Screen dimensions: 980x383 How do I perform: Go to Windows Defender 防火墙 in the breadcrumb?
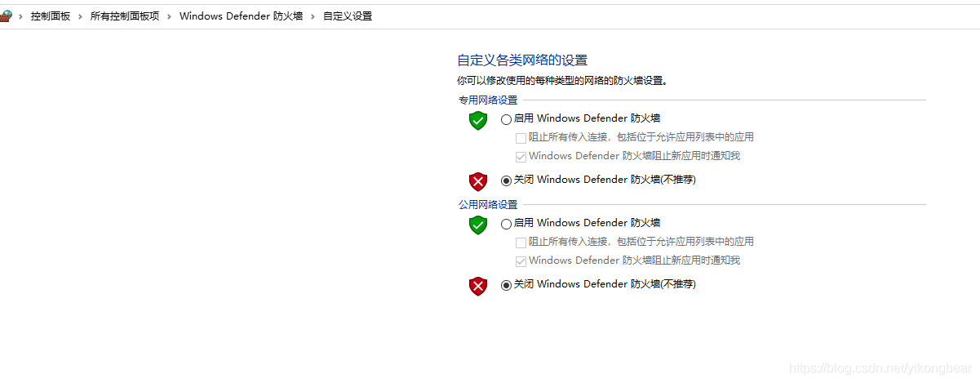pos(241,16)
